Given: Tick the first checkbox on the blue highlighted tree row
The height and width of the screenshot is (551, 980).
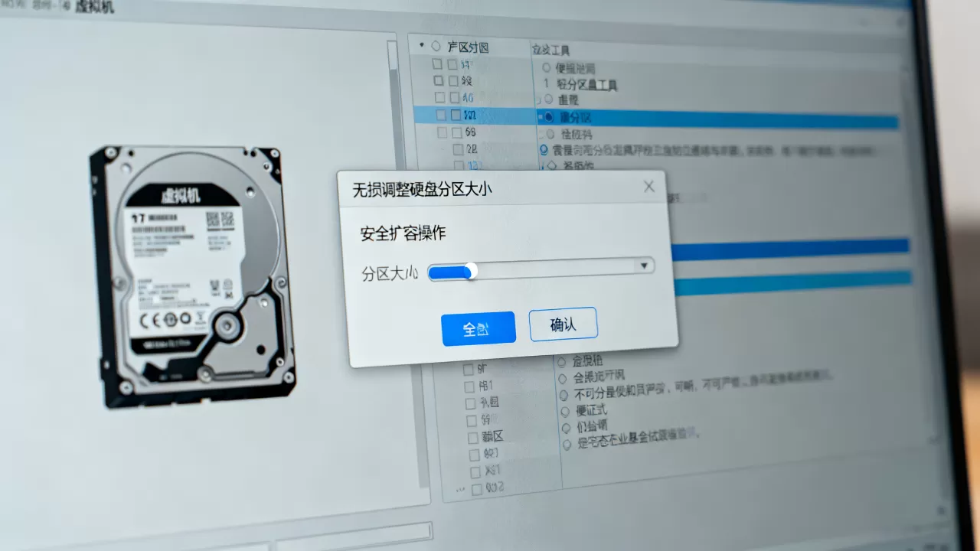Looking at the screenshot, I should pos(441,116).
